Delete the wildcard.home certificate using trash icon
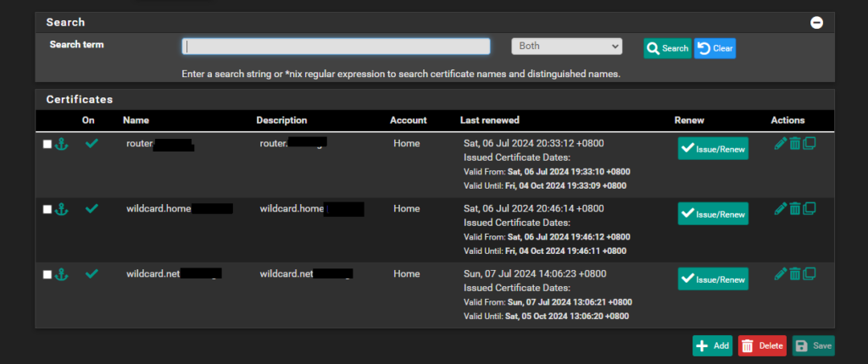Image resolution: width=868 pixels, height=364 pixels. (x=795, y=208)
